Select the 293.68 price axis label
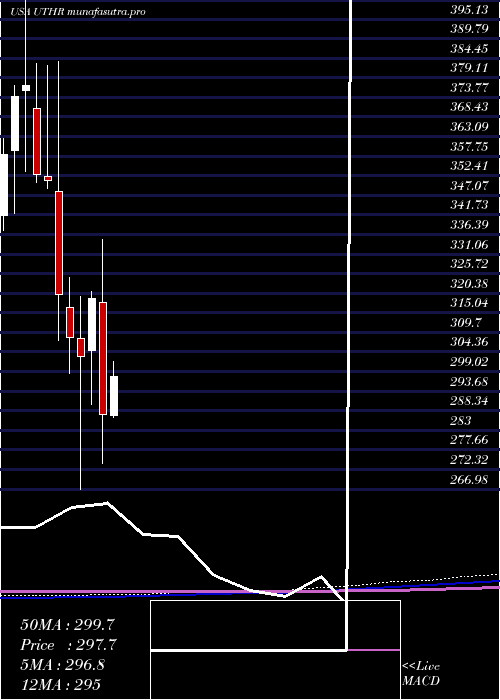The width and height of the screenshot is (500, 700). click(x=468, y=381)
